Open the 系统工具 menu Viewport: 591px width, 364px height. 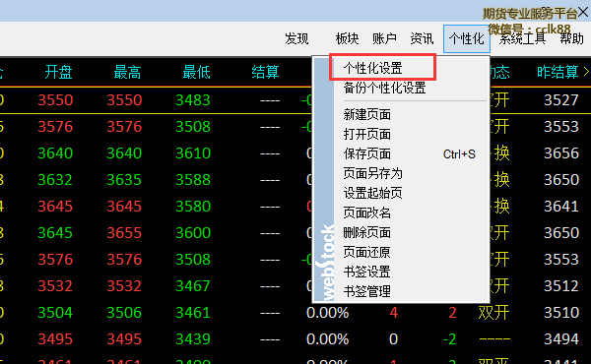point(522,38)
